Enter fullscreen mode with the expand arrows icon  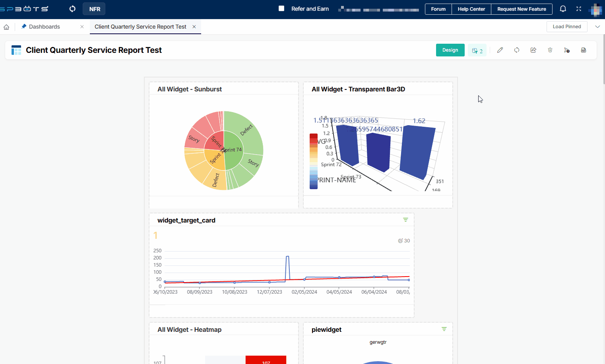click(579, 9)
